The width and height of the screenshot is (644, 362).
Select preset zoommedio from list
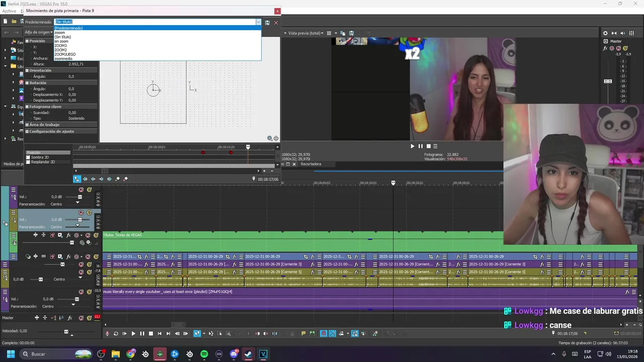(158, 58)
